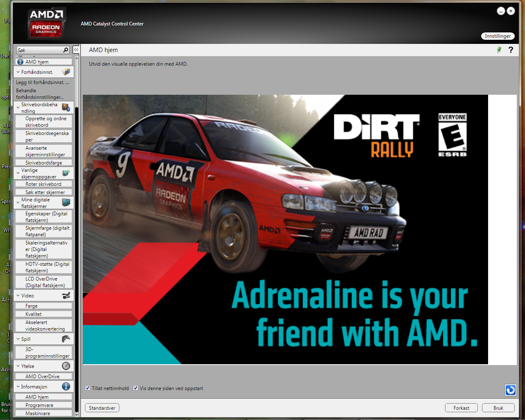
Task: Click the Mine digitale flatskjermer display icon
Action: pyautogui.click(x=66, y=202)
